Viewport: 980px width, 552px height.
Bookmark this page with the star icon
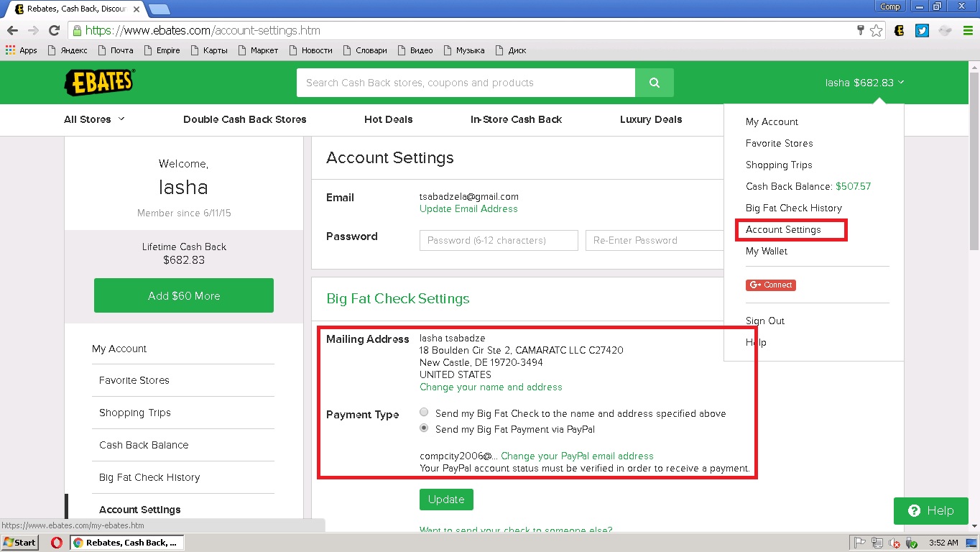point(877,31)
